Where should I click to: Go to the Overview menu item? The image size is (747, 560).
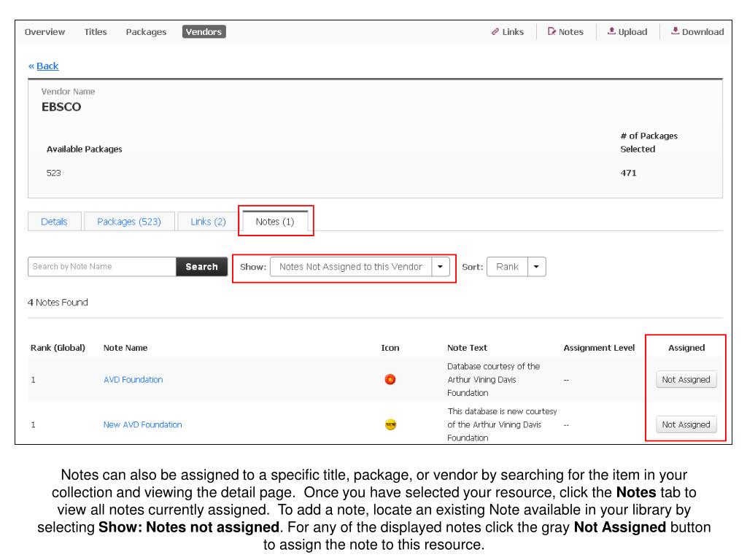point(44,32)
